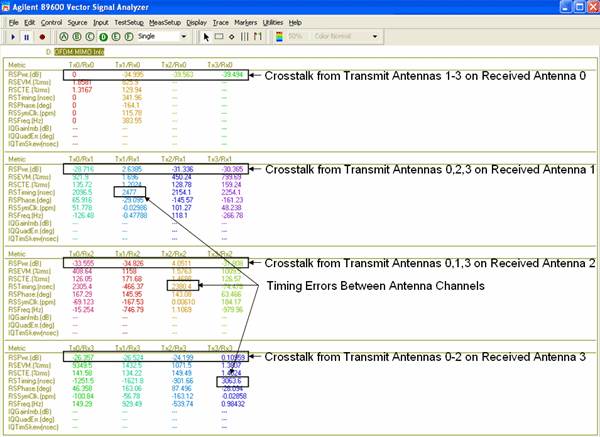Choose the rectangle select box tool
Image resolution: width=600 pixels, height=437 pixels.
pos(219,36)
